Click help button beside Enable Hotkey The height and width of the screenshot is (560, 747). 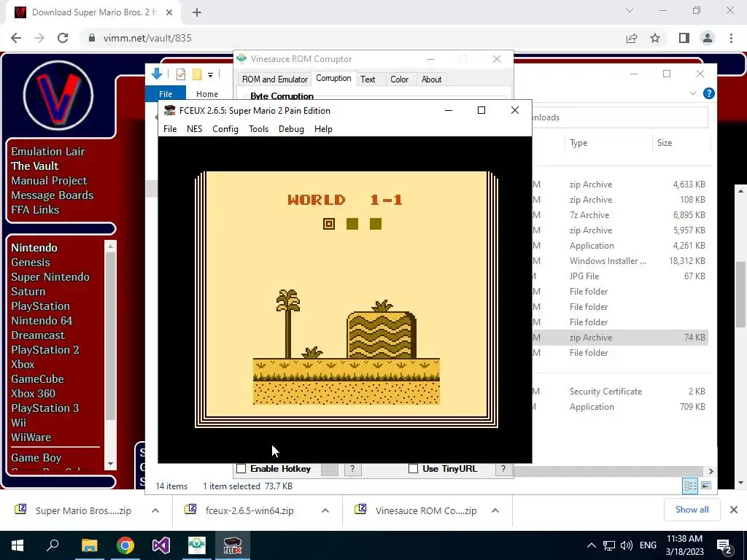click(x=352, y=469)
